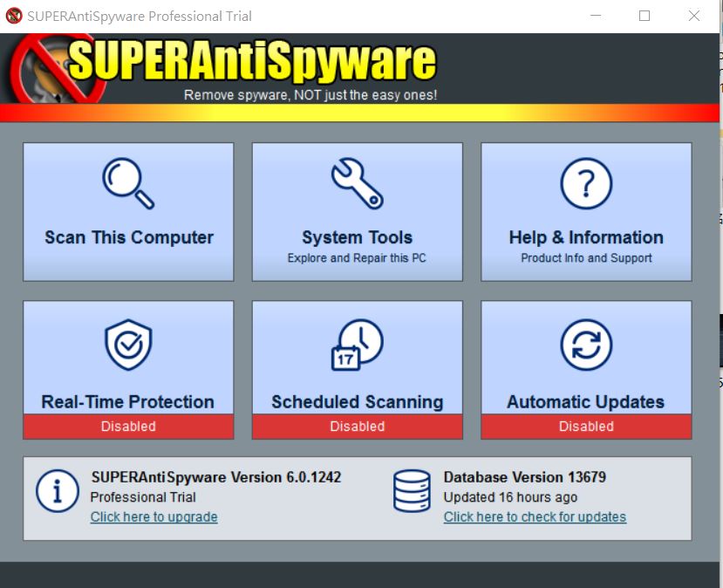Select the Real-Time Protection shield icon
The width and height of the screenshot is (723, 588).
click(128, 345)
